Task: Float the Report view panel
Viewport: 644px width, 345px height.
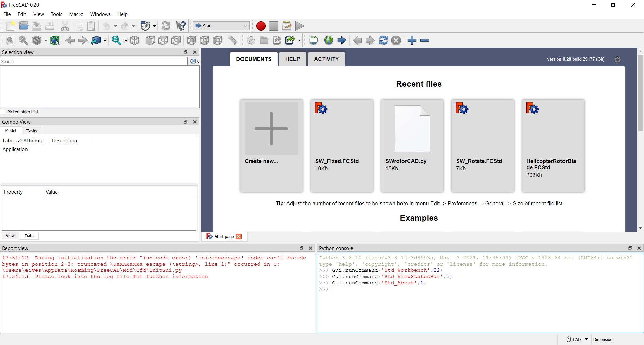Action: click(x=301, y=248)
